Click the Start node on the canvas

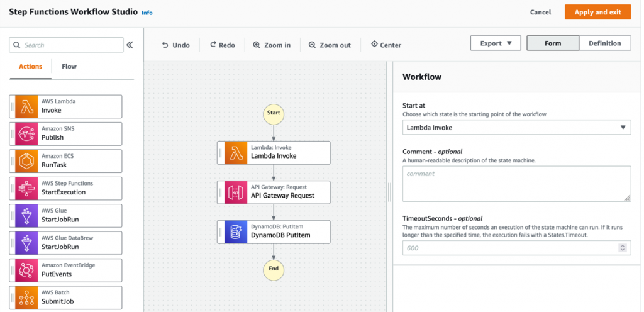pos(274,113)
